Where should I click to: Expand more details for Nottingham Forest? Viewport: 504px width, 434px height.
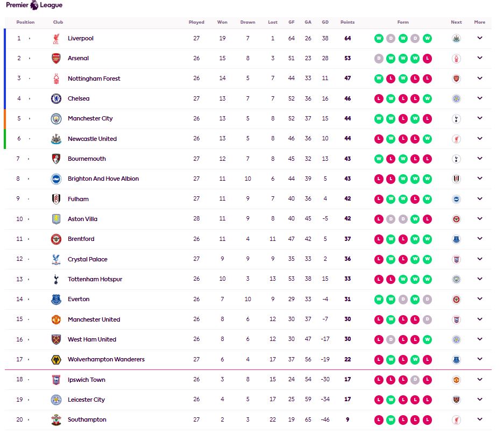(480, 79)
